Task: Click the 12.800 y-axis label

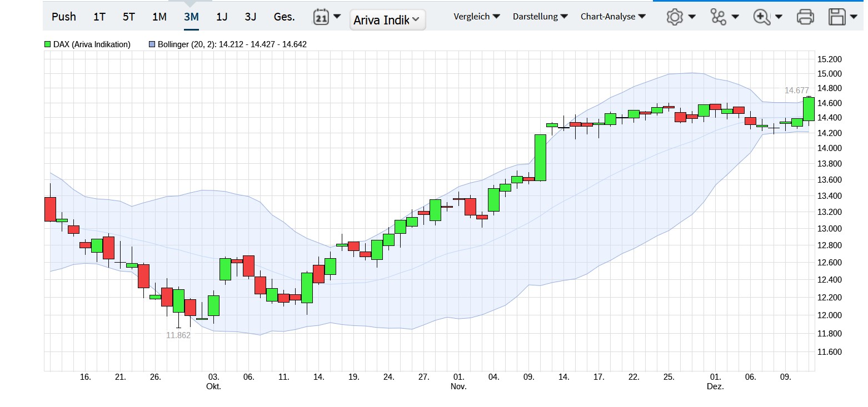Action: click(830, 245)
